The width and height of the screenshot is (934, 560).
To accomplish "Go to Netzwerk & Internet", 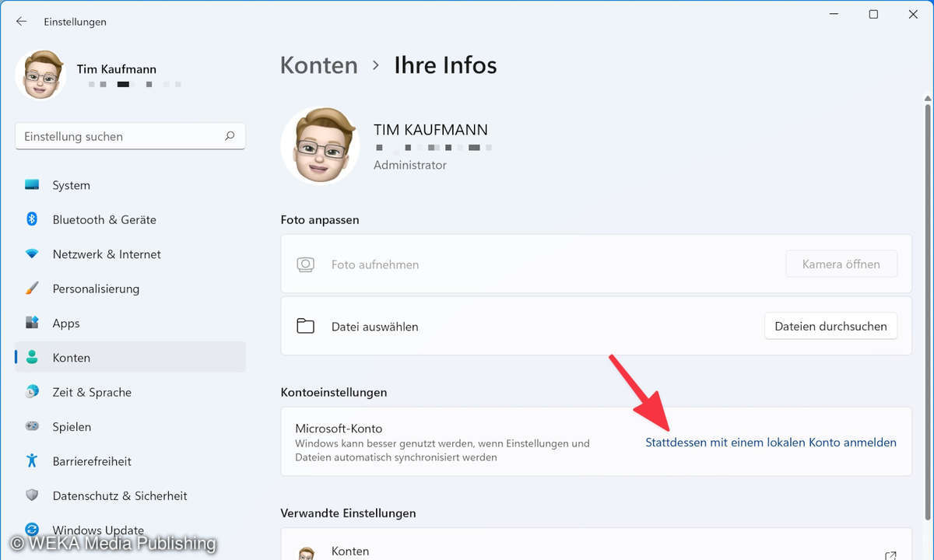I will tap(130, 254).
